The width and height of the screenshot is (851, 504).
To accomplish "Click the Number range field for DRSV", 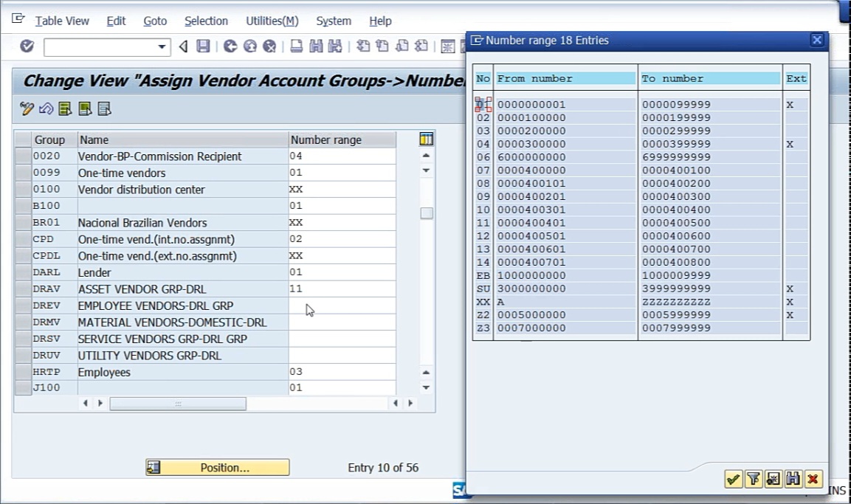I will coord(342,339).
